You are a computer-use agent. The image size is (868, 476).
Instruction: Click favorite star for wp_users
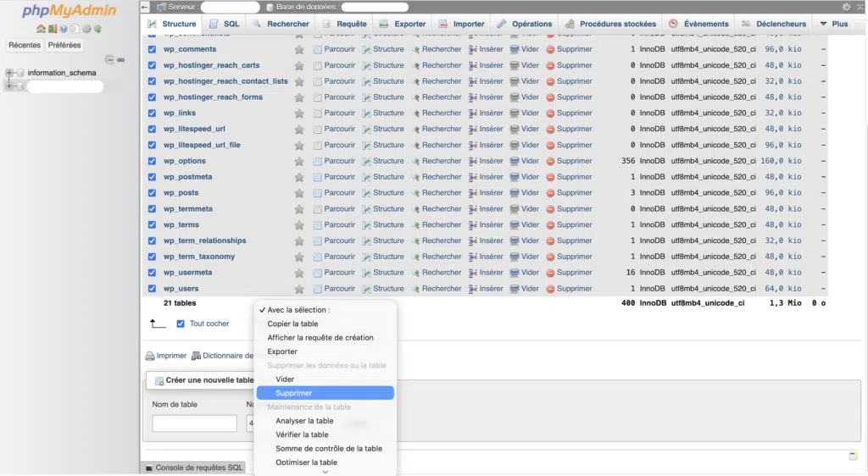pyautogui.click(x=299, y=289)
